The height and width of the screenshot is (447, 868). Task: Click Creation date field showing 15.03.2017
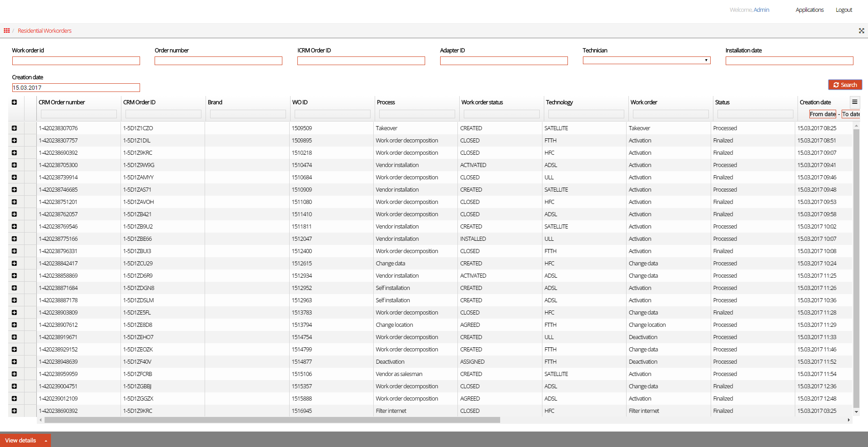point(76,87)
